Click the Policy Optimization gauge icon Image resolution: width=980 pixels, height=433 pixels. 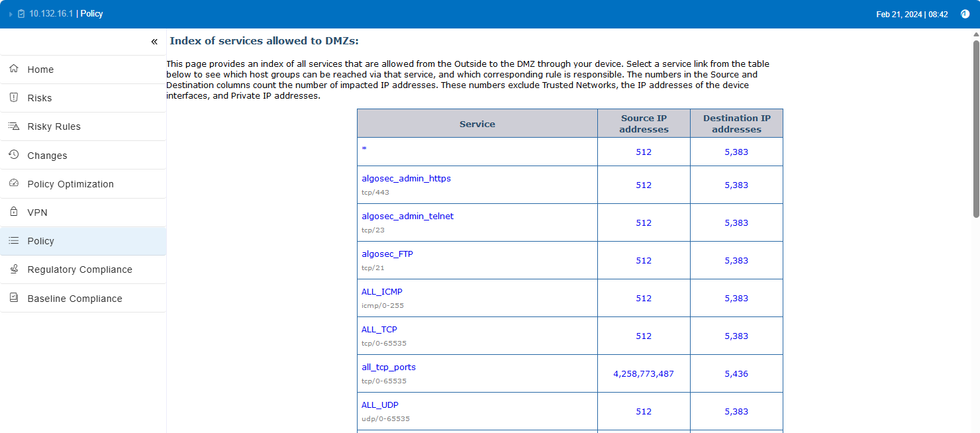tap(14, 184)
